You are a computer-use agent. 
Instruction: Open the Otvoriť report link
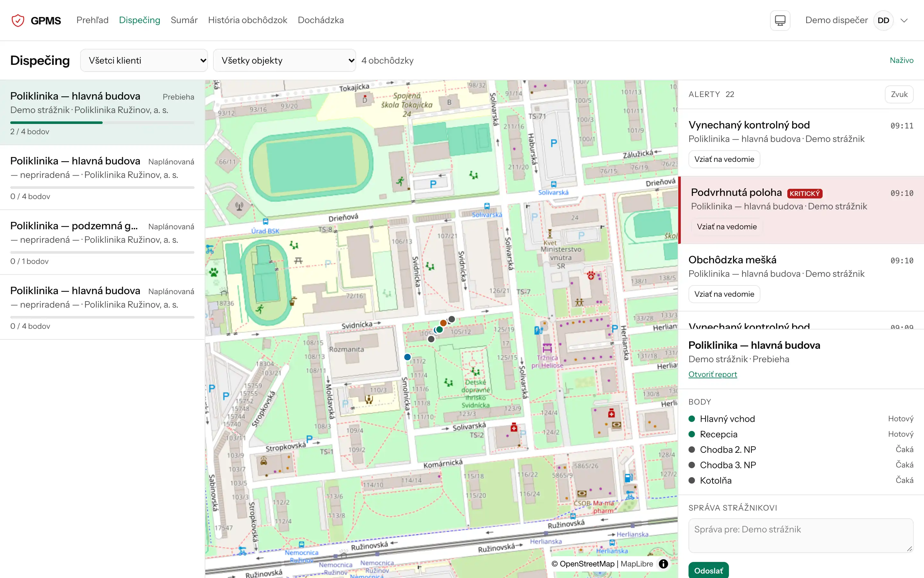click(x=713, y=374)
